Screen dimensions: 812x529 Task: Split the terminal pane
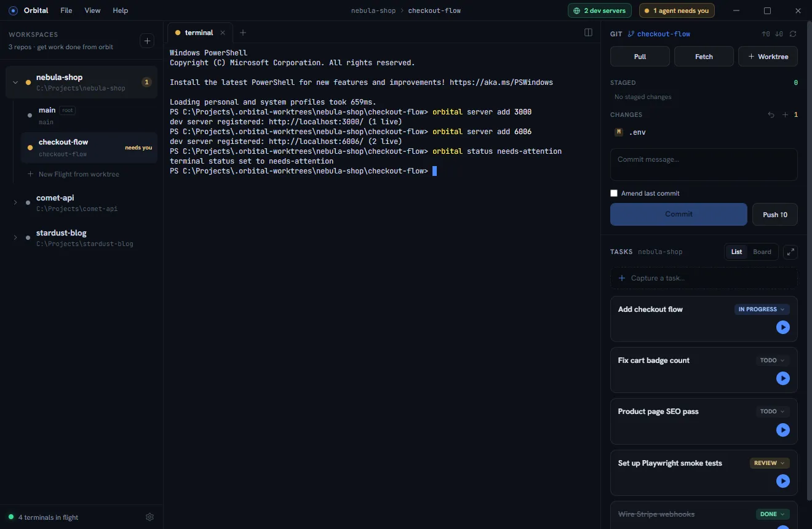pos(588,33)
